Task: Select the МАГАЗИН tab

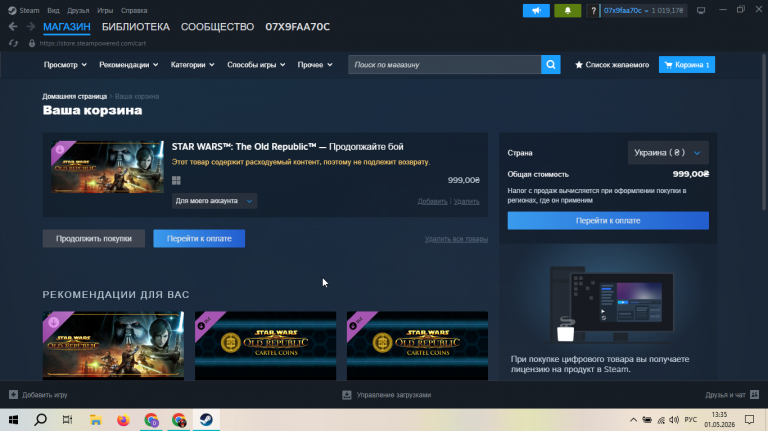Action: (x=67, y=27)
